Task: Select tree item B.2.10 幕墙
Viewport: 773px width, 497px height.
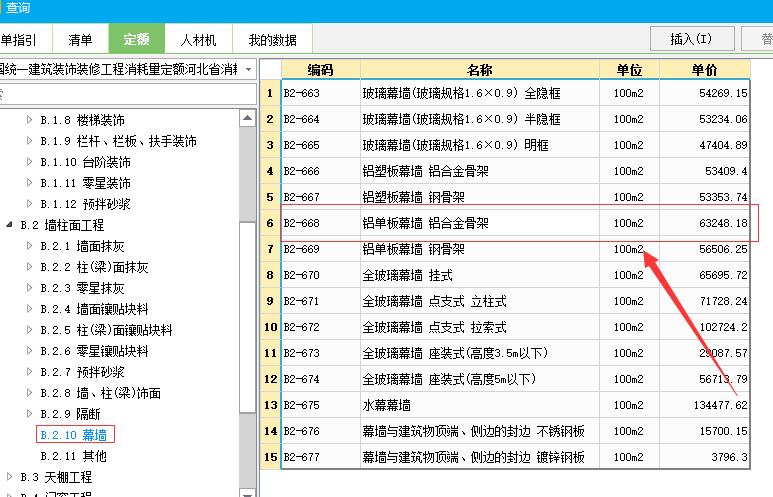Action: pyautogui.click(x=74, y=435)
